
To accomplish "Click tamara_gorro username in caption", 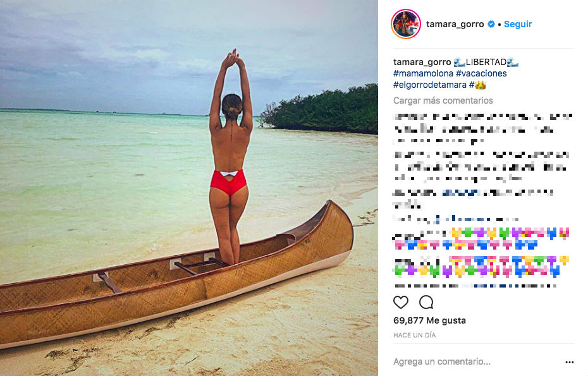I will coord(422,62).
